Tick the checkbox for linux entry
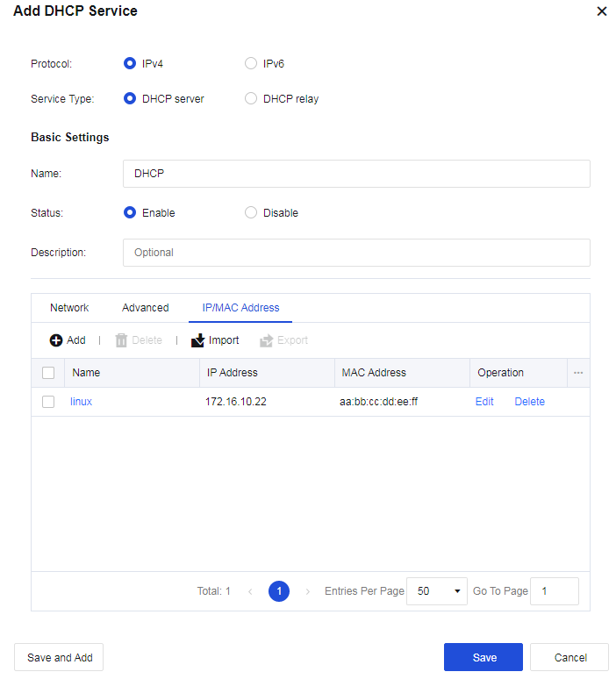 [x=48, y=402]
